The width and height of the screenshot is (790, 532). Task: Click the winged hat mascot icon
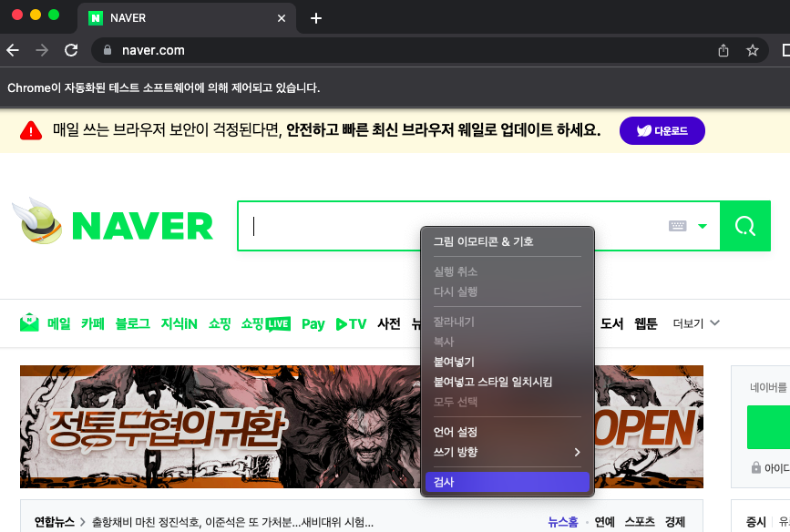click(x=36, y=221)
